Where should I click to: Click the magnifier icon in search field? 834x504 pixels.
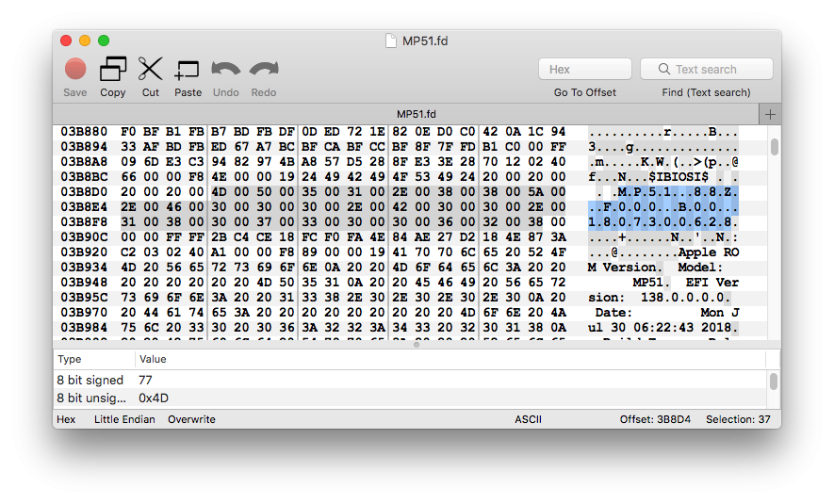(663, 69)
